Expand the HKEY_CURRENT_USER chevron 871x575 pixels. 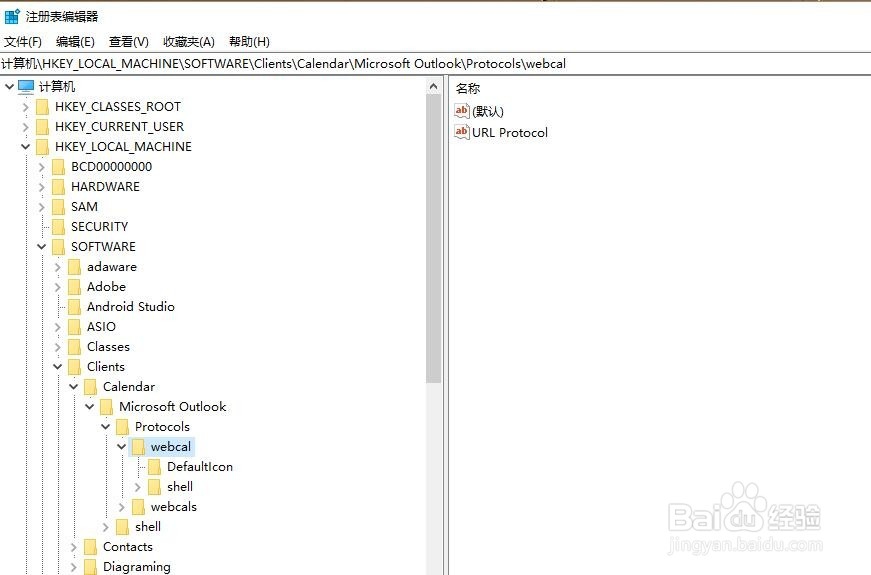[x=26, y=127]
